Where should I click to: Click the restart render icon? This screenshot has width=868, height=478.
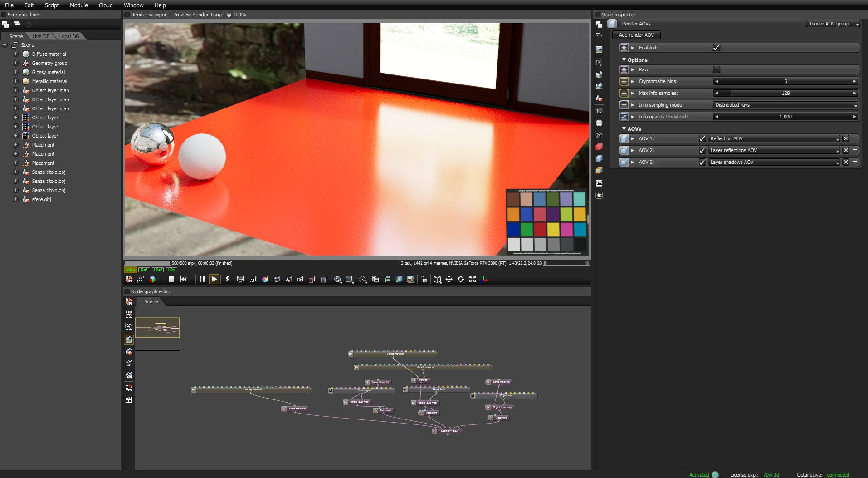pos(183,279)
